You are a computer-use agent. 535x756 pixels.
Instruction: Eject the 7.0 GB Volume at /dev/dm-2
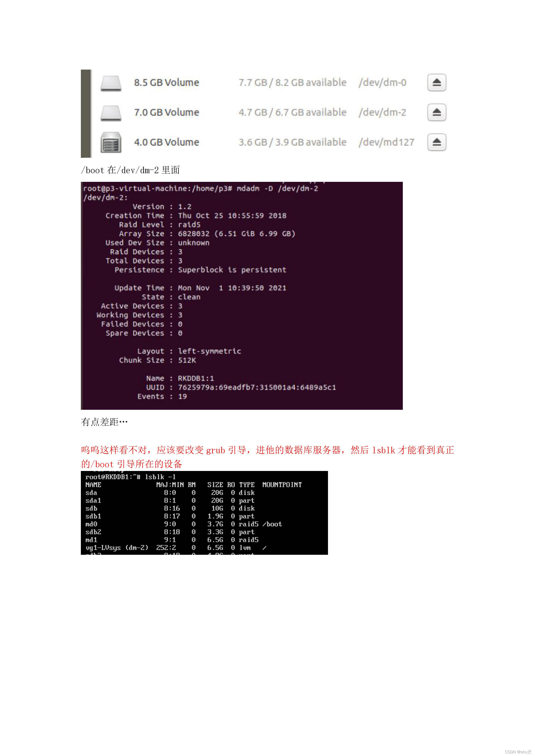coord(436,112)
